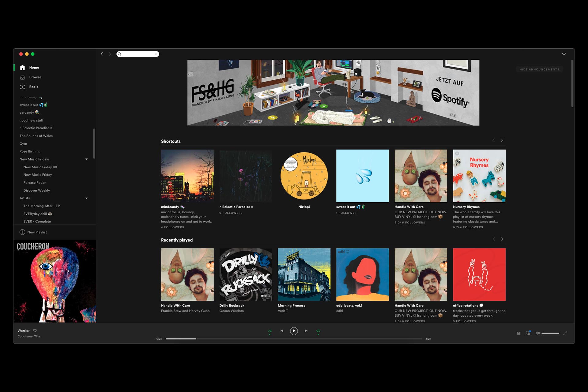Select the earcandy playlist in sidebar
Screen dimensions: 588x392
29,112
